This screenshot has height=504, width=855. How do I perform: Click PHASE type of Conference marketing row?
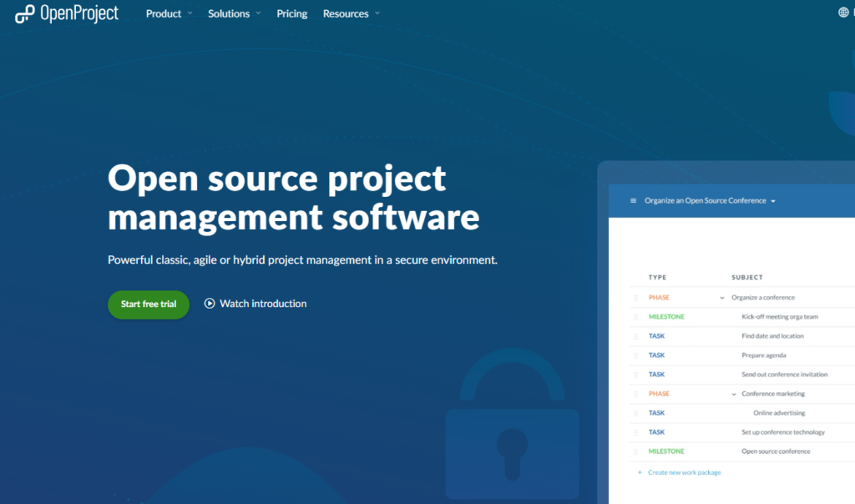point(659,393)
